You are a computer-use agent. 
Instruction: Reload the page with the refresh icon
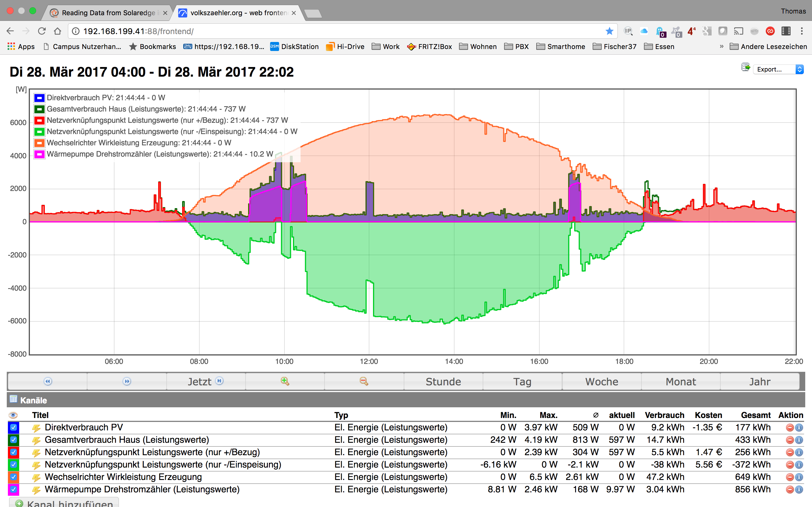pyautogui.click(x=42, y=31)
